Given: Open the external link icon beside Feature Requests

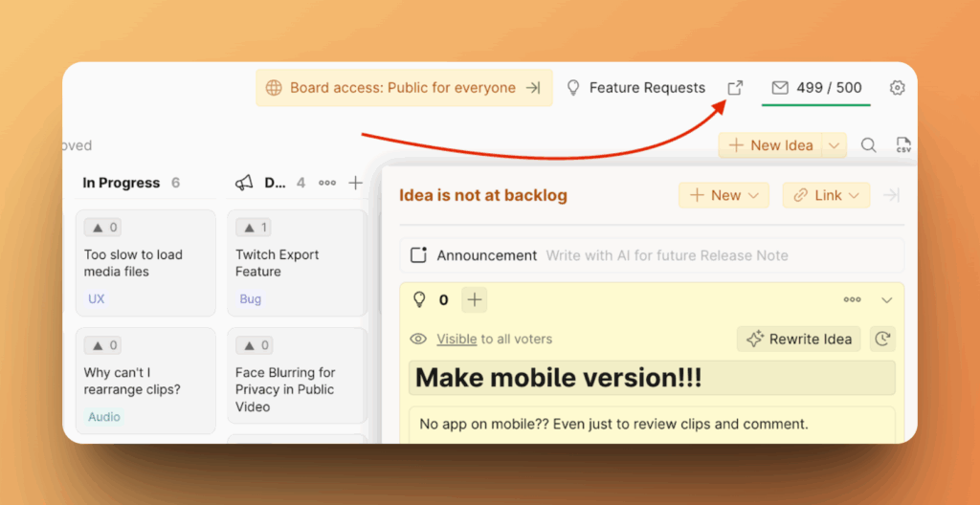Looking at the screenshot, I should click(735, 88).
